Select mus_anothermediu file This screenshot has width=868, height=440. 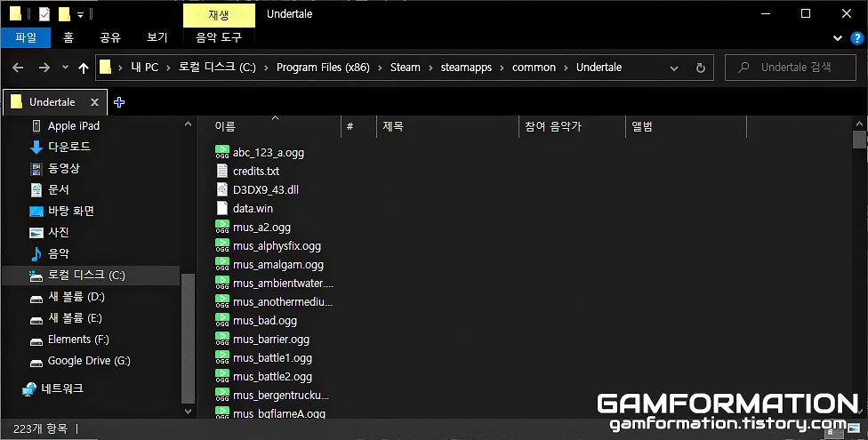282,302
